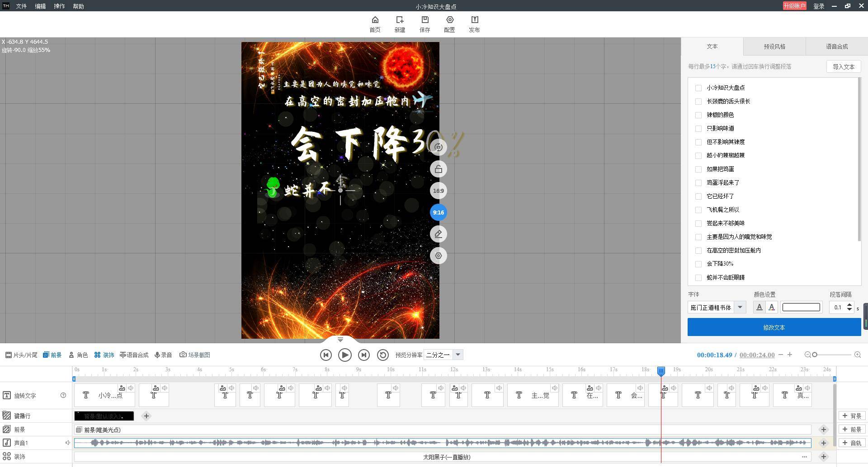Click the Scene Screenshot (场景截图) camera icon

[x=183, y=355]
